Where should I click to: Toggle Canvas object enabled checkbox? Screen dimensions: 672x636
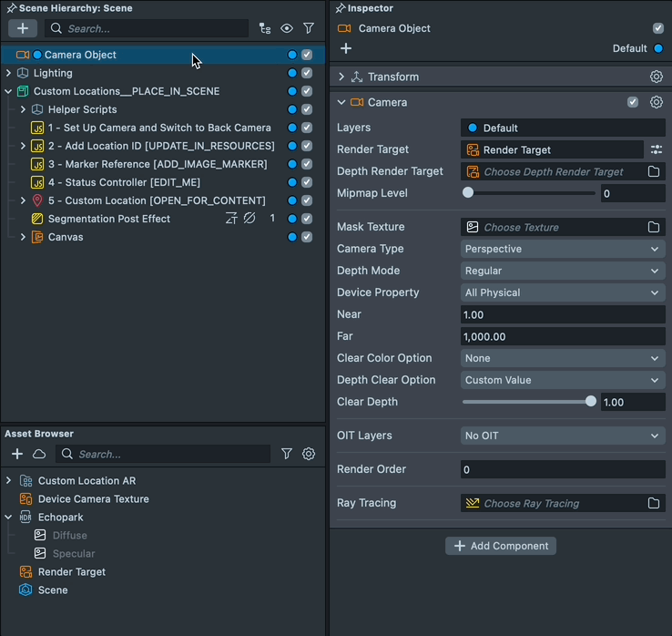(x=307, y=237)
